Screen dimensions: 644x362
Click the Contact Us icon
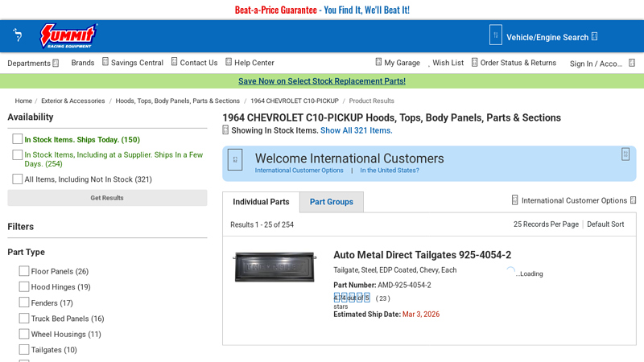point(174,62)
